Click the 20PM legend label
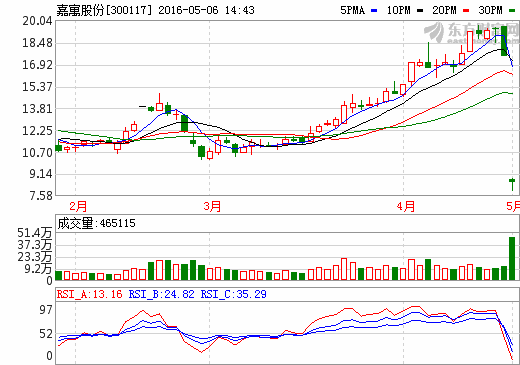Screen dimensions: 520x365 (444, 10)
